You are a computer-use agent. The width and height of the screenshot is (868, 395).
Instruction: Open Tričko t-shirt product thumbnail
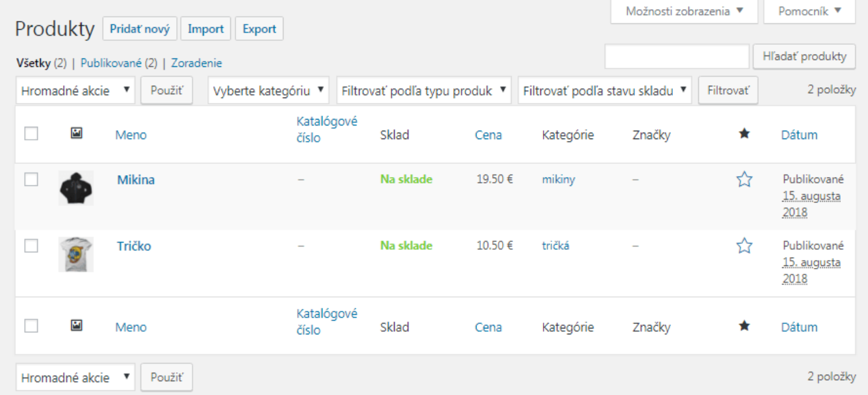(75, 254)
